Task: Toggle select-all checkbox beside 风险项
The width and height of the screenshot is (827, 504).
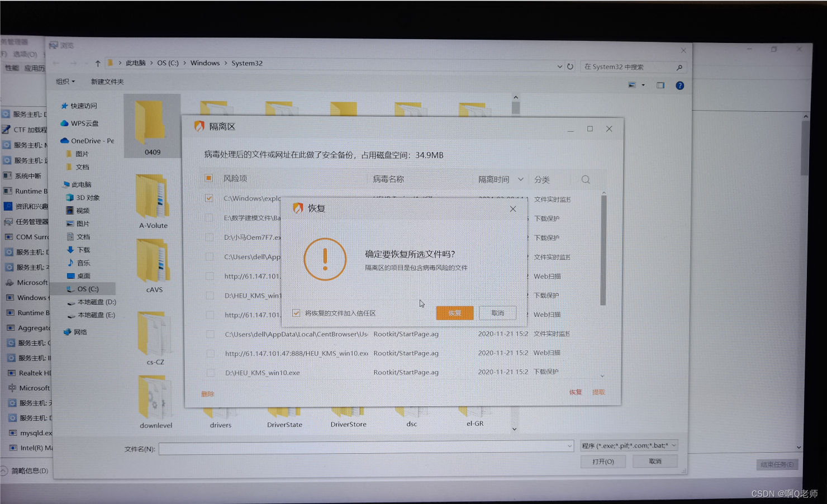Action: coord(208,178)
